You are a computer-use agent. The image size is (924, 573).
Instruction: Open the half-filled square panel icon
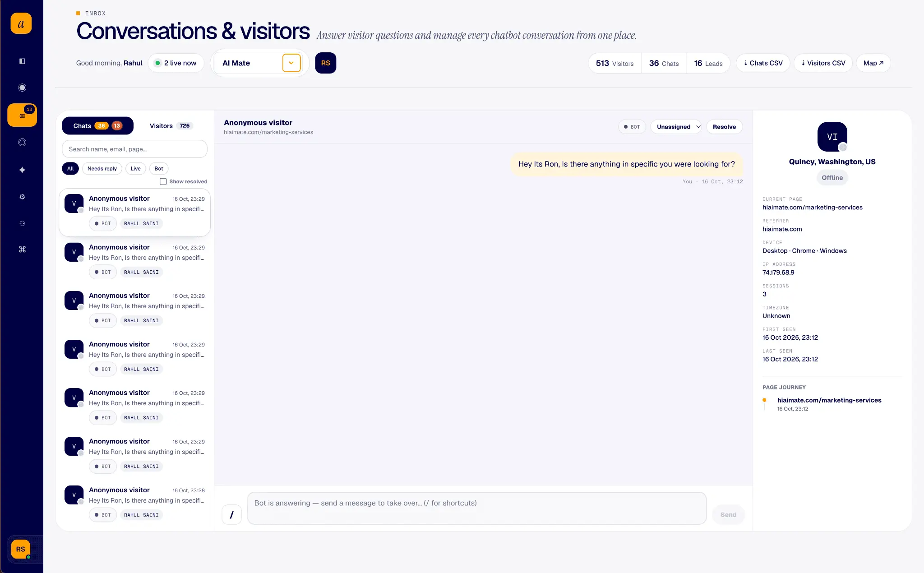[x=22, y=61]
